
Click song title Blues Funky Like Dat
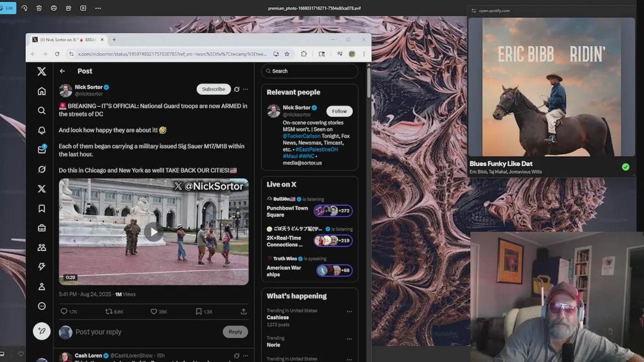pyautogui.click(x=501, y=164)
